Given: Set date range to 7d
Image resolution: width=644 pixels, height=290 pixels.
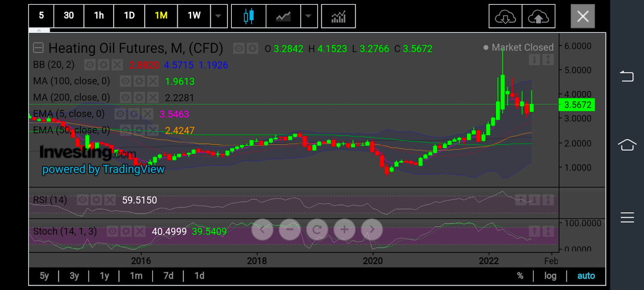Looking at the screenshot, I should point(168,276).
